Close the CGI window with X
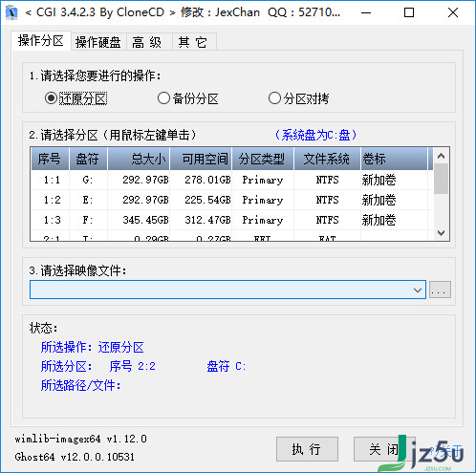Viewport: 476px width, 473px height. click(453, 12)
